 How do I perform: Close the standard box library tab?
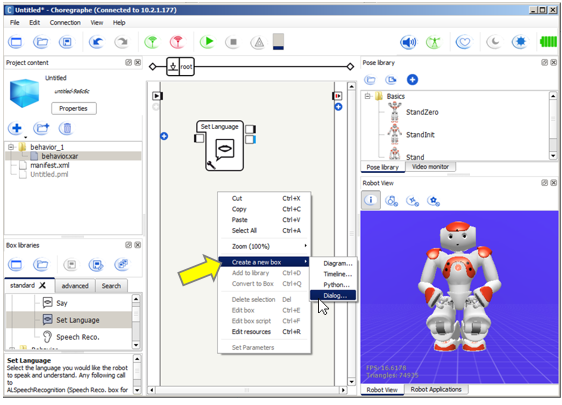[x=42, y=285]
